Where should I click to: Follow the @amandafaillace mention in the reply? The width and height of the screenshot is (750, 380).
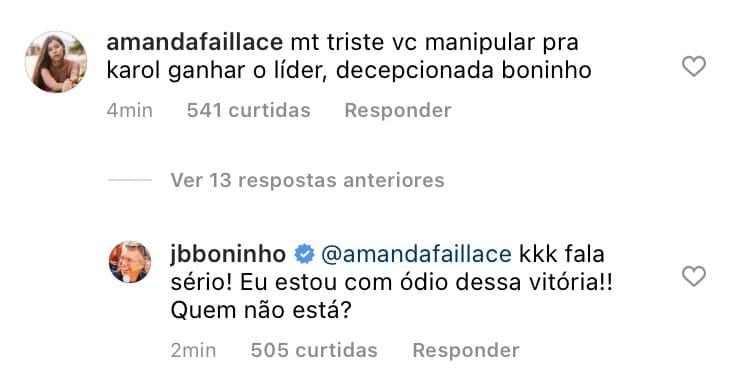pyautogui.click(x=416, y=254)
